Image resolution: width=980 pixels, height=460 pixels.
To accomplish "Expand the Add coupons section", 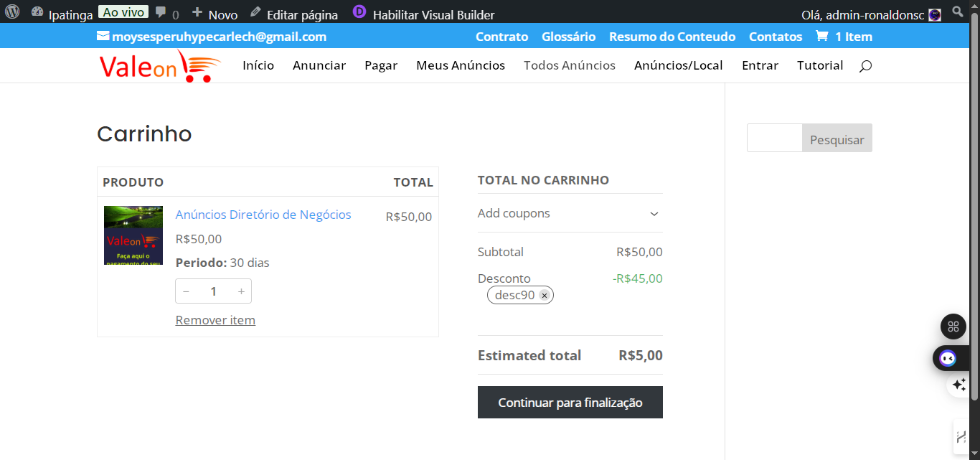I will 654,214.
